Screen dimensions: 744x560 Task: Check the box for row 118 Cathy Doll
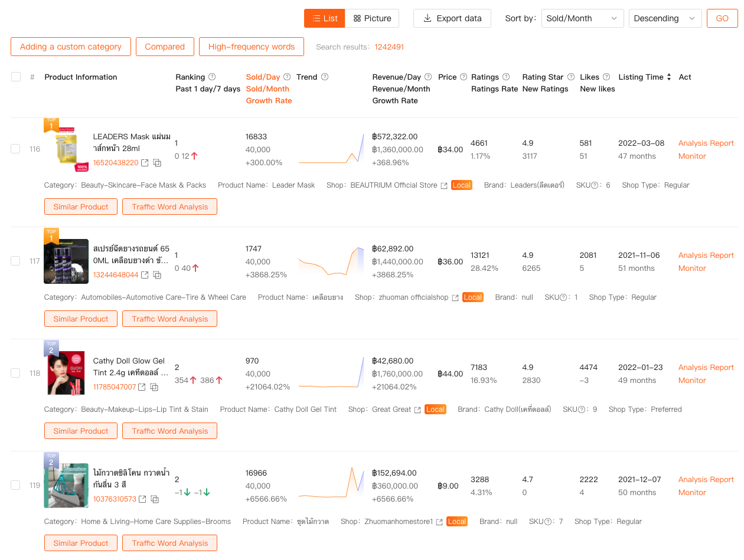pyautogui.click(x=16, y=373)
